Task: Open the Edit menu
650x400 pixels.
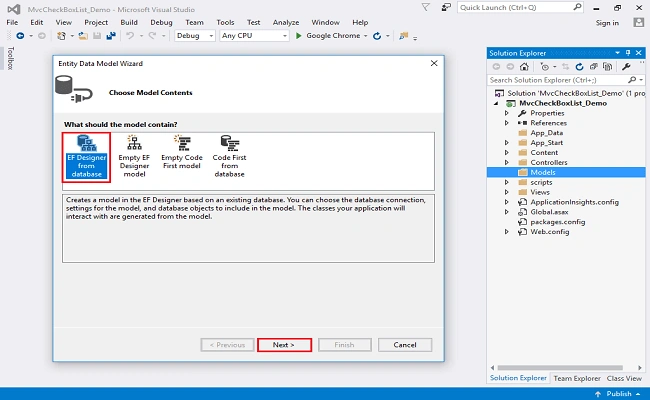Action: (36, 22)
